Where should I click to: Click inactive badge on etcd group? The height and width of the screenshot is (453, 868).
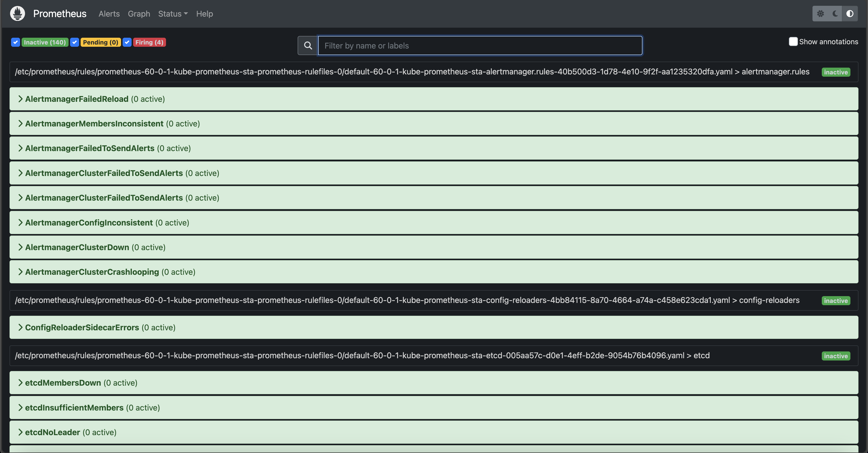pyautogui.click(x=836, y=356)
